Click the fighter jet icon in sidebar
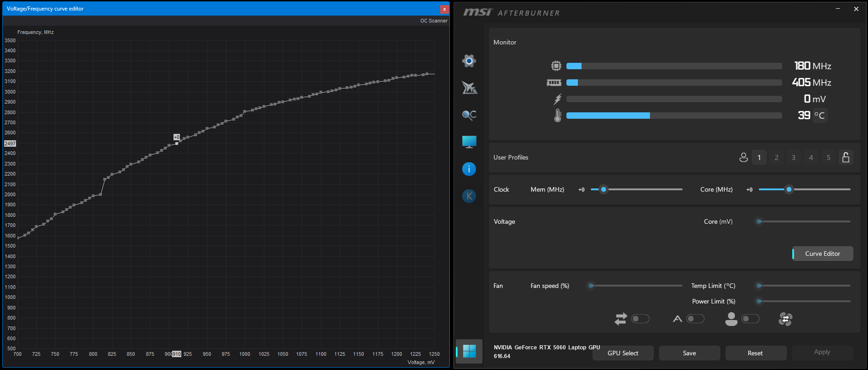 pyautogui.click(x=469, y=87)
